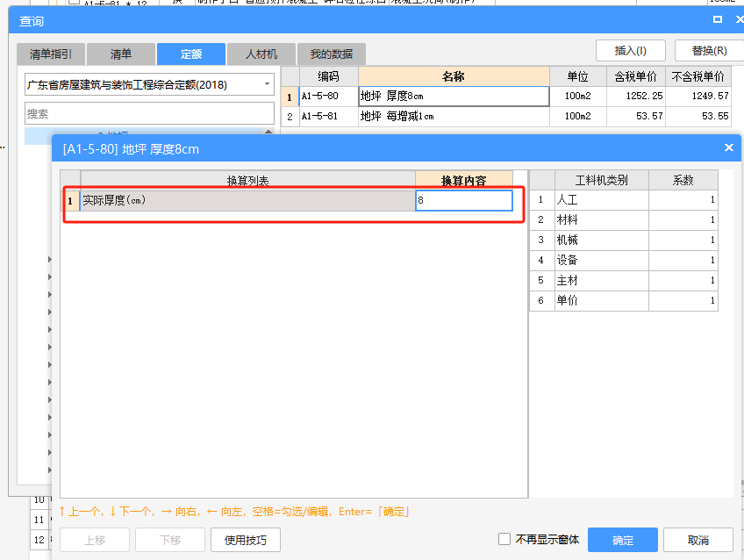Edit the 实际厚度 换算内容 value field
Viewport: 744px width, 560px height.
463,200
